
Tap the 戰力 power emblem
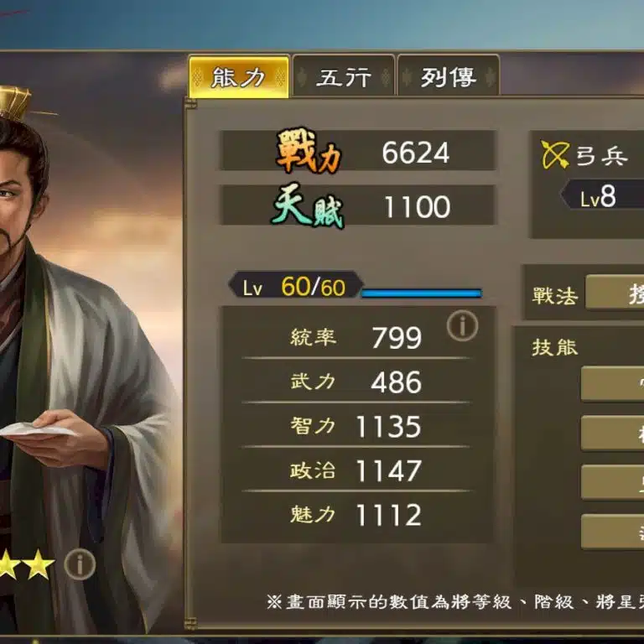(x=309, y=151)
